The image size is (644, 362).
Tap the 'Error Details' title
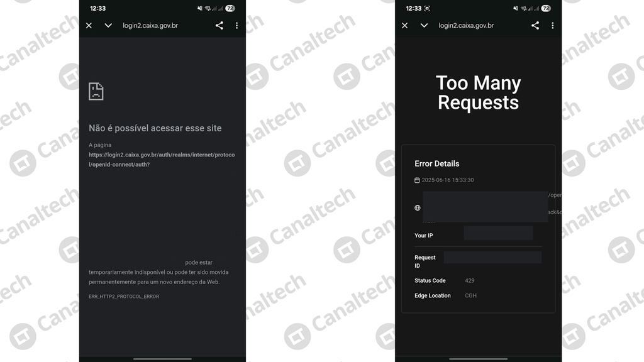(x=437, y=164)
